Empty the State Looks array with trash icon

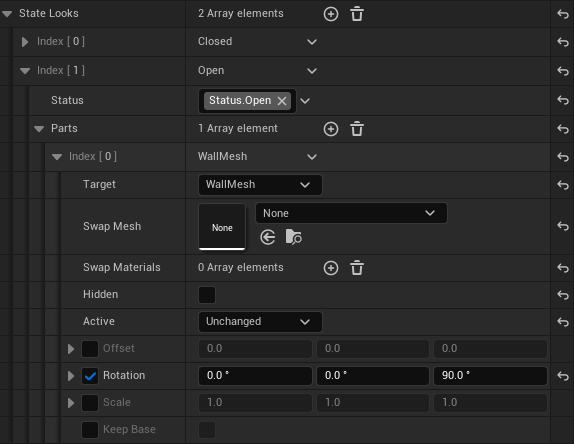coord(357,14)
